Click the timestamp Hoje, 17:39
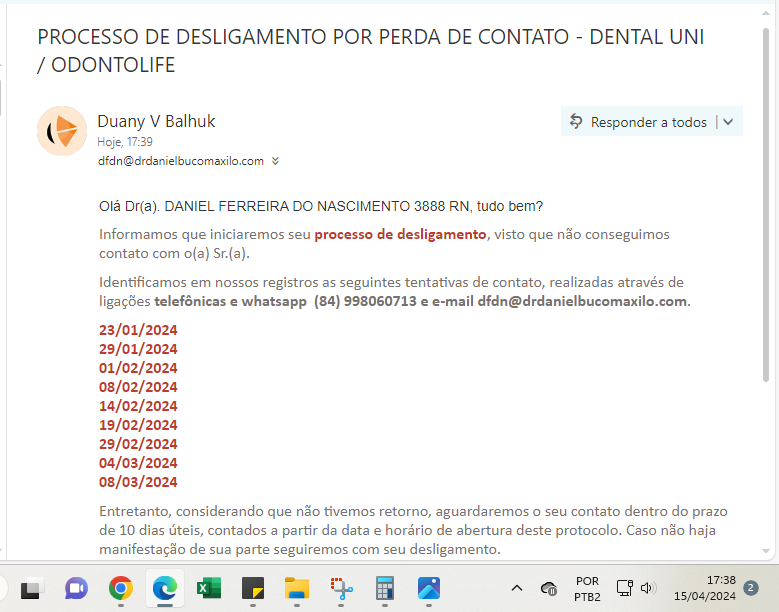 pos(125,142)
